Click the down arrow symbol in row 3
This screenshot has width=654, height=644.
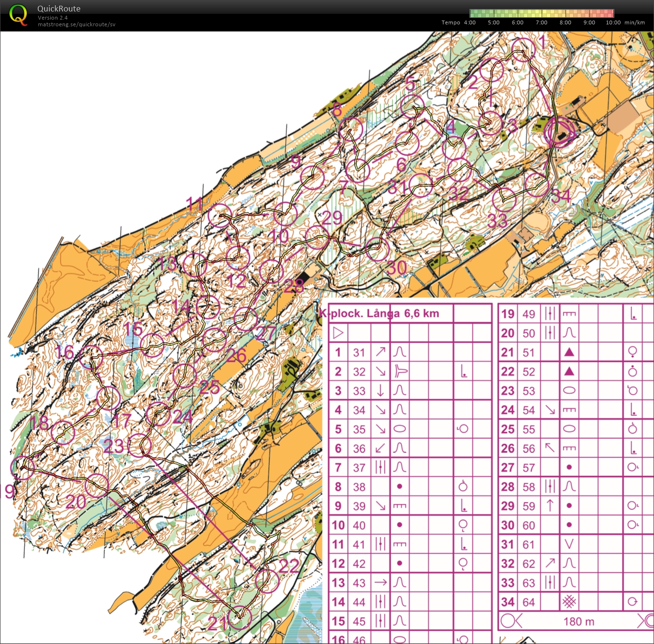[381, 391]
